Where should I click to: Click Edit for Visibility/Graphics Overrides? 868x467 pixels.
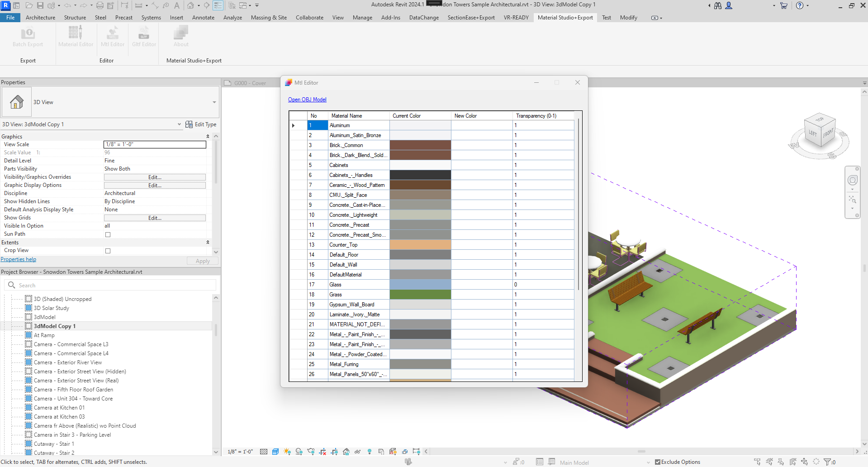155,177
